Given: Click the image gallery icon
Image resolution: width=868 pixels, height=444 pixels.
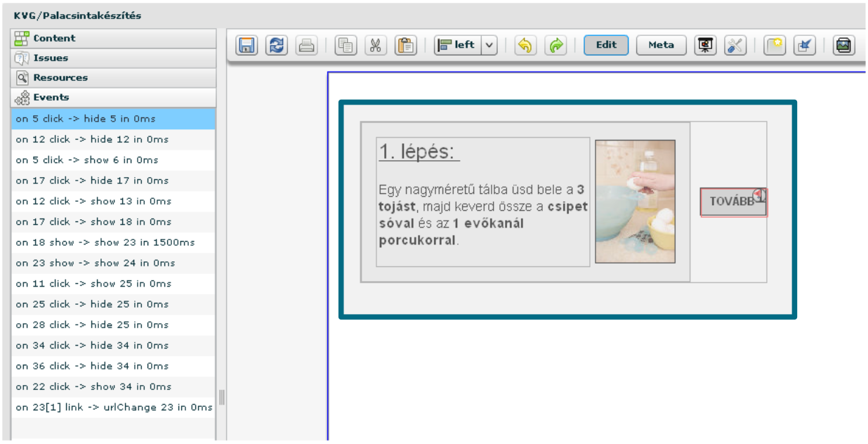Looking at the screenshot, I should 843,46.
